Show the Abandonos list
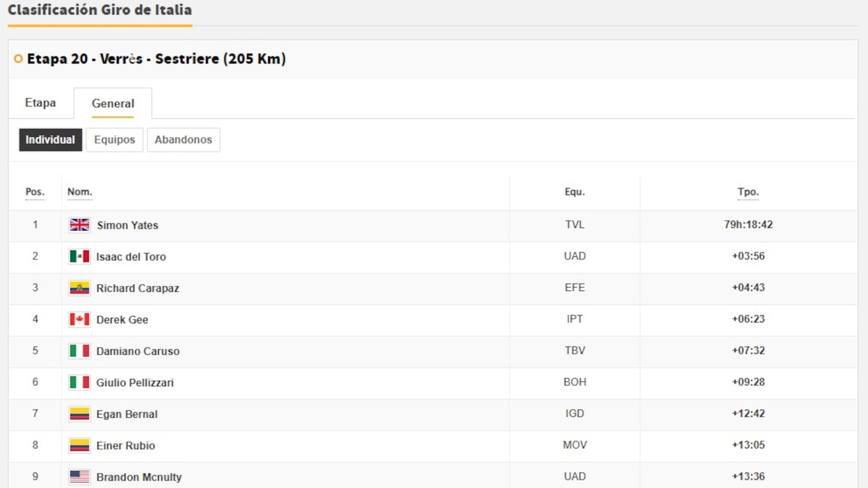The width and height of the screenshot is (868, 488). coord(183,140)
